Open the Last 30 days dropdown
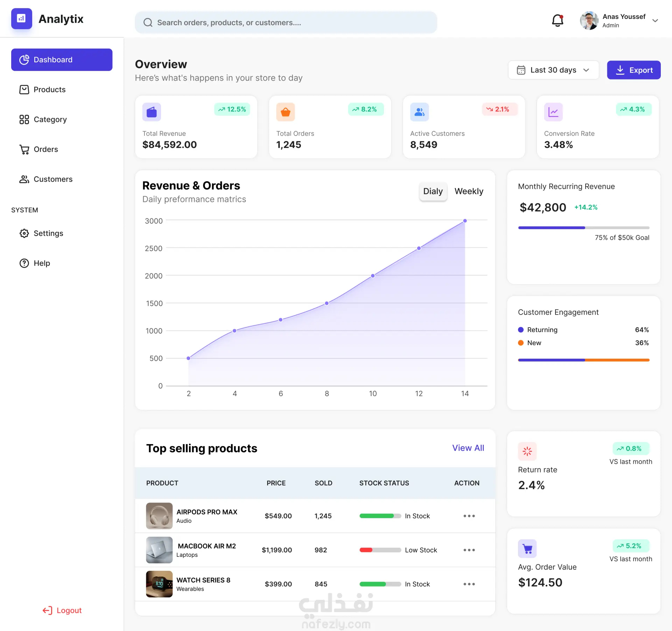672x631 pixels. [553, 70]
